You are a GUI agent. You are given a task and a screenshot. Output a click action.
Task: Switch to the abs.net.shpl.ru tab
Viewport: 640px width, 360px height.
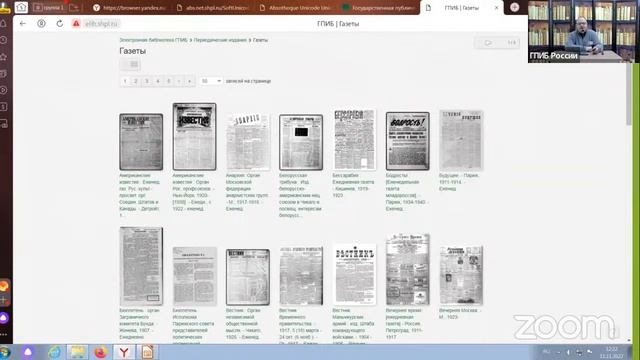pyautogui.click(x=213, y=8)
